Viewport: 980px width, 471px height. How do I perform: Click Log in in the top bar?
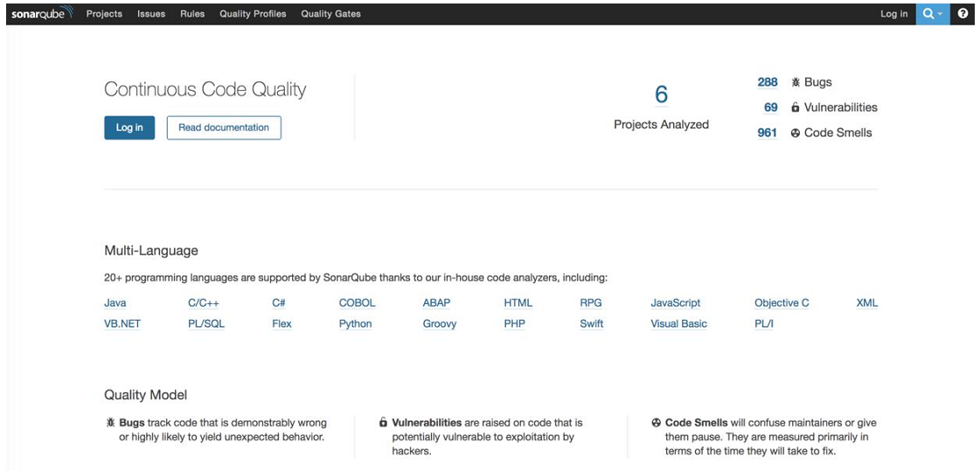point(894,14)
